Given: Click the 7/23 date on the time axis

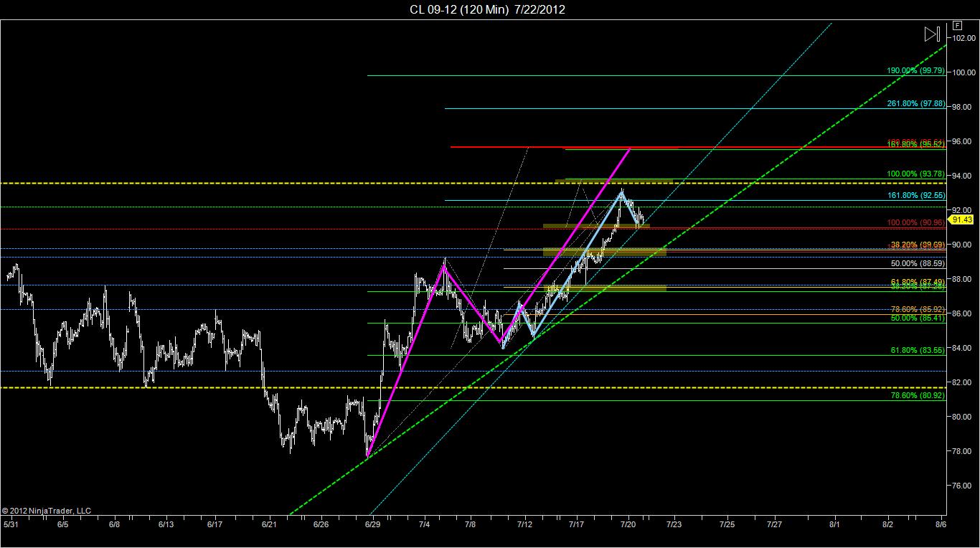Looking at the screenshot, I should tap(674, 524).
